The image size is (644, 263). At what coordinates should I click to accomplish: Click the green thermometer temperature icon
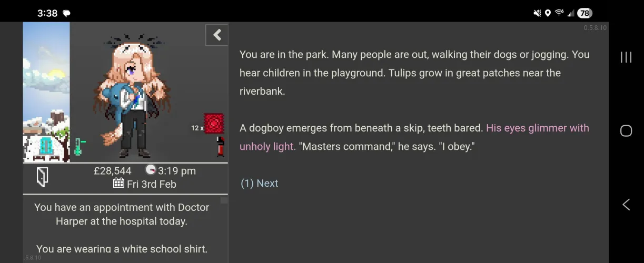tap(79, 146)
